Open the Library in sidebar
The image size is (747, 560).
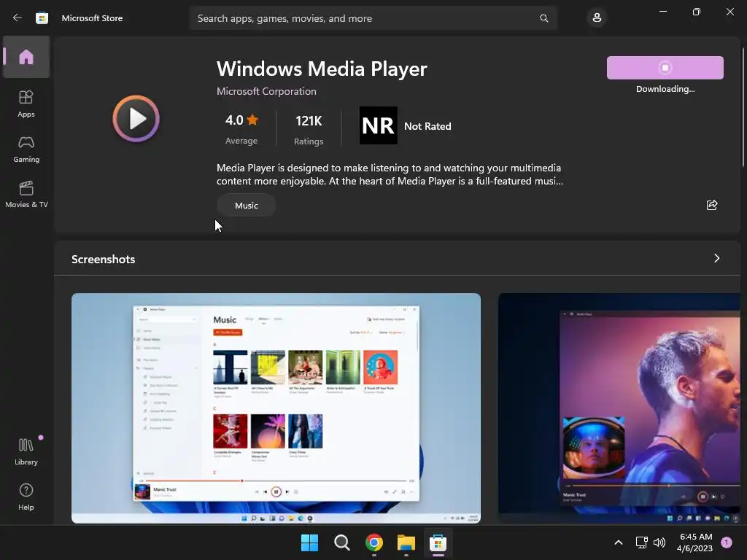[x=26, y=451]
